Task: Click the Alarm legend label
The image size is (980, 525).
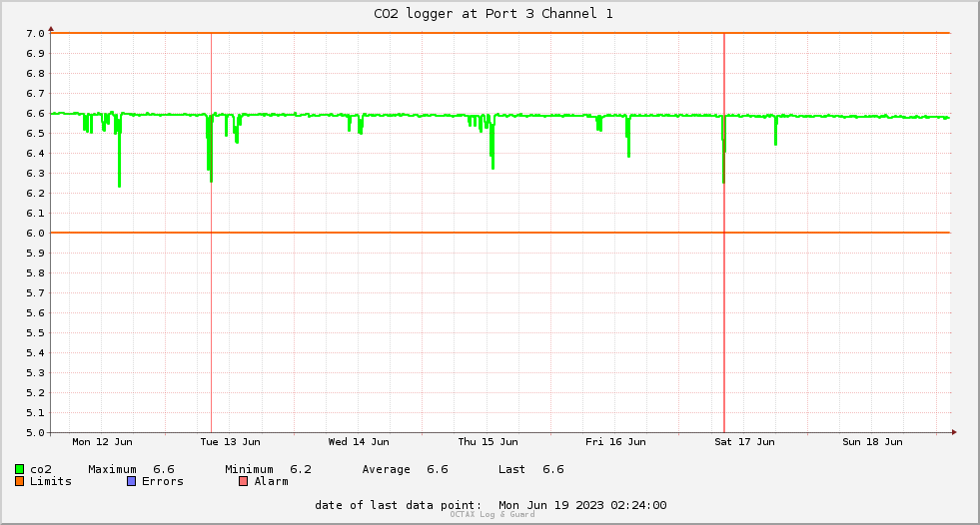Action: [272, 481]
